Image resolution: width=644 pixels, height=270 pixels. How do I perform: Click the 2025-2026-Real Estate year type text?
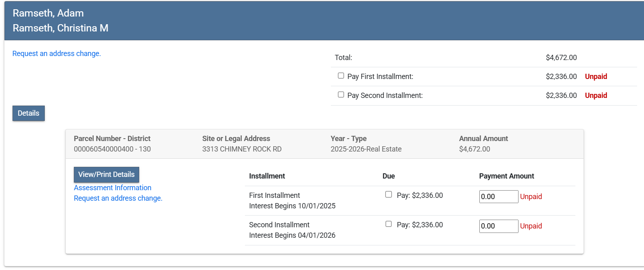366,149
